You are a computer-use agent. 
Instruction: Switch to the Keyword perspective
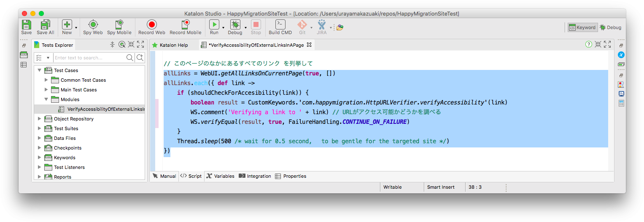tap(582, 27)
